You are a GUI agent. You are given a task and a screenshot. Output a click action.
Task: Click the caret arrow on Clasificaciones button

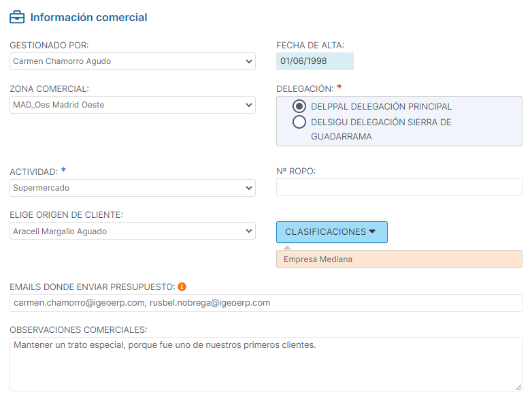[x=372, y=231]
